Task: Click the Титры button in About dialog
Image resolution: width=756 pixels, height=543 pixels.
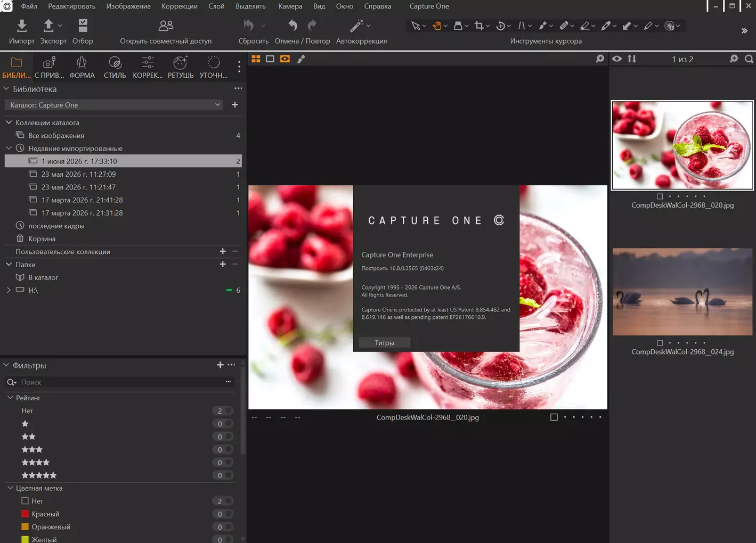Action: 385,343
